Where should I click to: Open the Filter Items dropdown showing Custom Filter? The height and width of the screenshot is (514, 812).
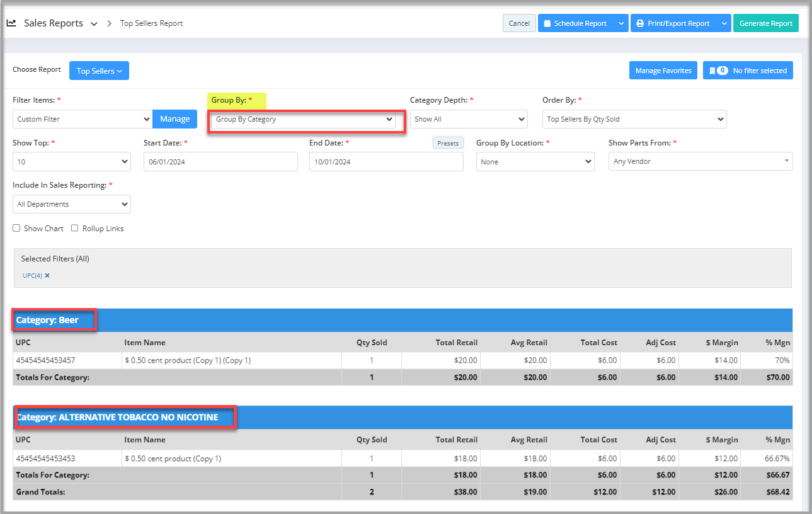tap(83, 119)
